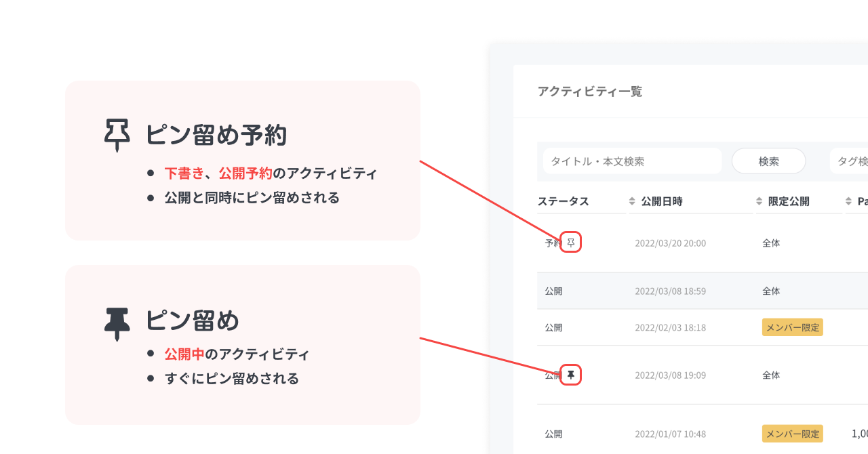
Task: Focus the タイトル・本文検索 input field
Action: pyautogui.click(x=632, y=161)
